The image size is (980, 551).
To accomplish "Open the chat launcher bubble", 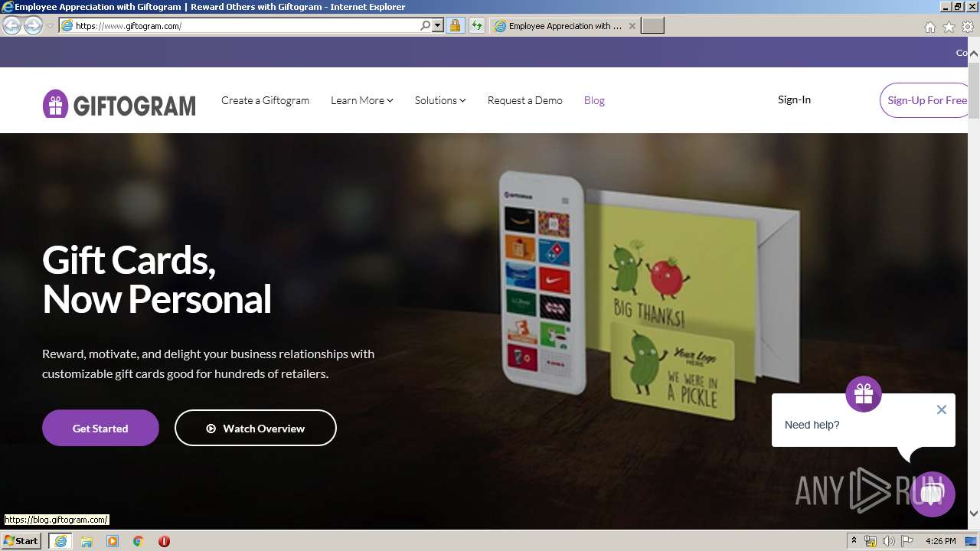I will tap(932, 494).
